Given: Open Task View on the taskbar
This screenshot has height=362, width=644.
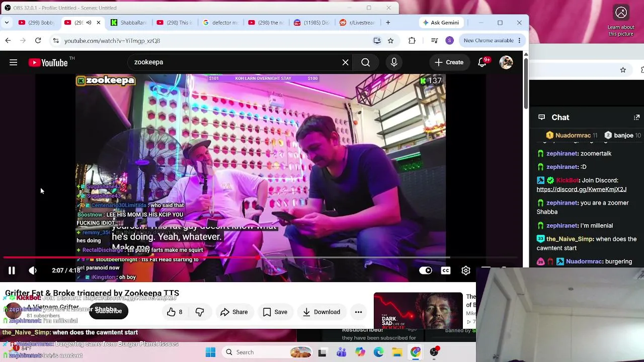Looking at the screenshot, I should [323, 352].
